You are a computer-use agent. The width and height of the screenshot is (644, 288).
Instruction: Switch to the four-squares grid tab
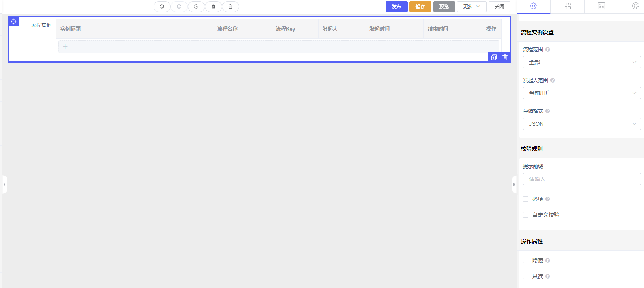(x=568, y=6)
